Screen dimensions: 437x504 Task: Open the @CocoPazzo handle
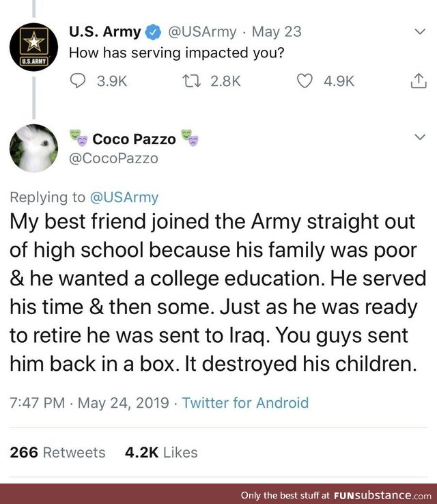[x=113, y=158]
